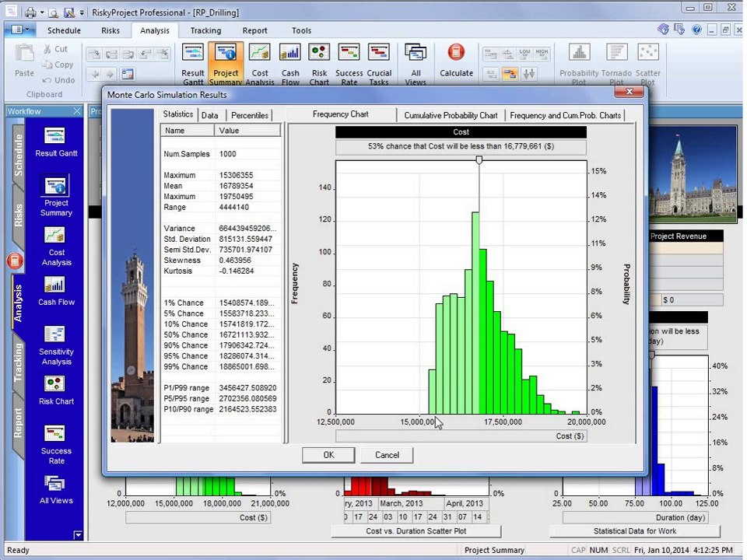Open Risk Chart from ribbon

319,64
